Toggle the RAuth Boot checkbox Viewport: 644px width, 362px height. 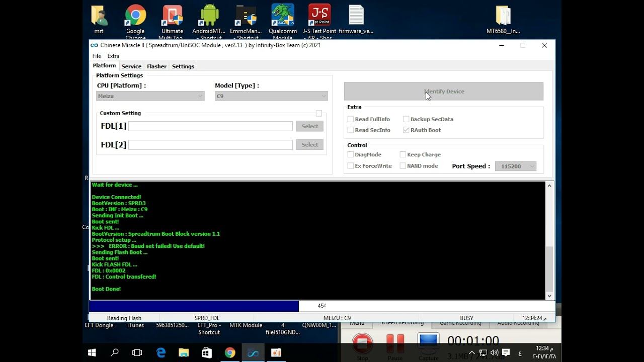coord(406,130)
